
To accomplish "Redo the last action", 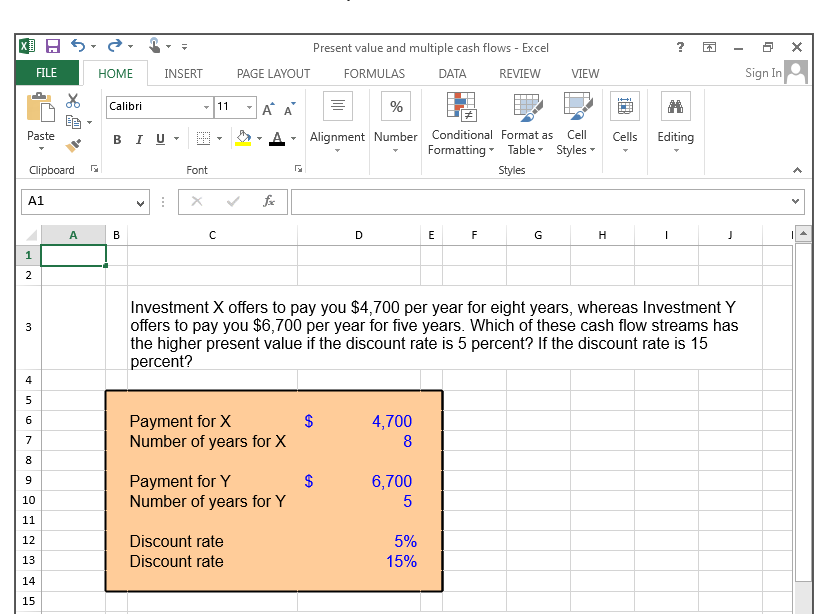I will (x=115, y=46).
